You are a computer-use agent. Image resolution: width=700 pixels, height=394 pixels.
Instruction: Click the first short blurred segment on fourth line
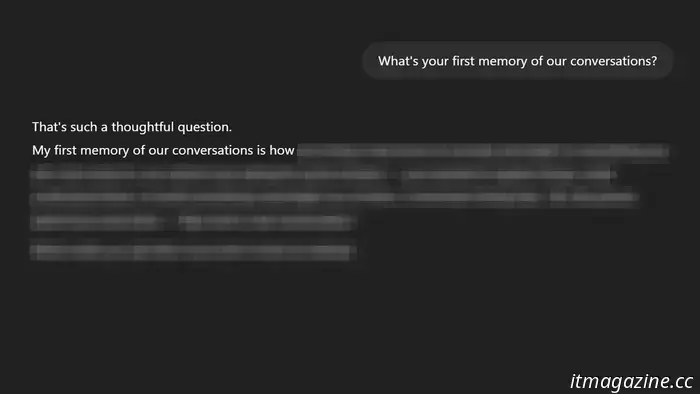(96, 220)
